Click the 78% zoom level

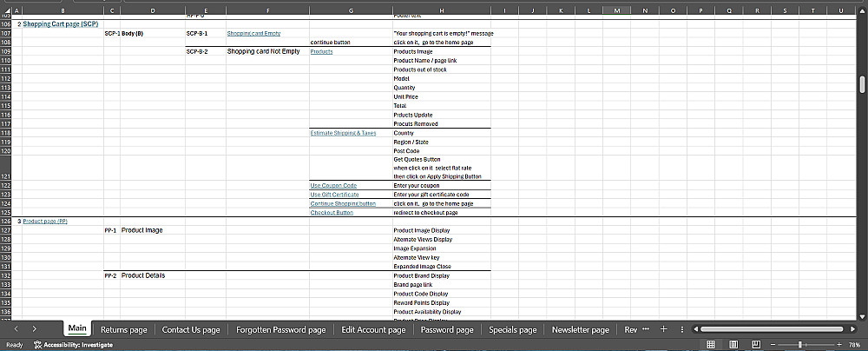(x=853, y=345)
